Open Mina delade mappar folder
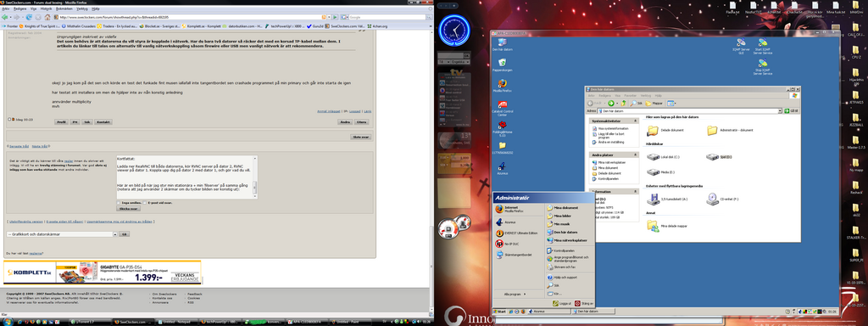The height and width of the screenshot is (326, 868). pyautogui.click(x=667, y=226)
